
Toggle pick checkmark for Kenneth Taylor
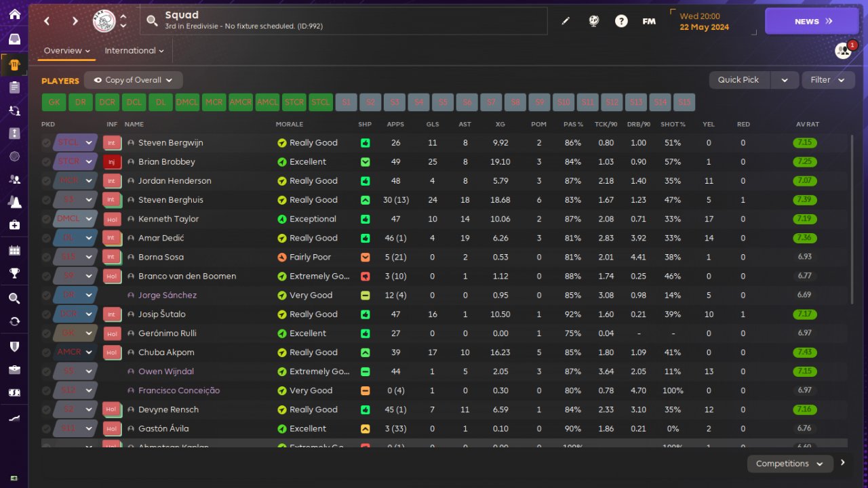pos(46,219)
